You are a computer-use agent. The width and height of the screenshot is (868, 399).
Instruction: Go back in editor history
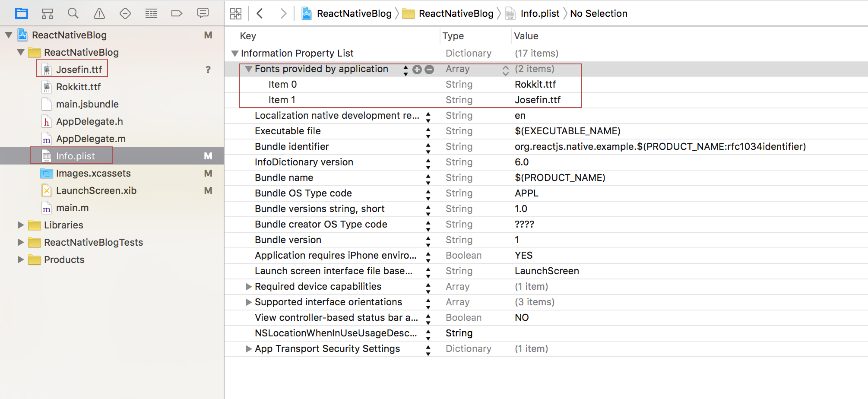coord(260,13)
